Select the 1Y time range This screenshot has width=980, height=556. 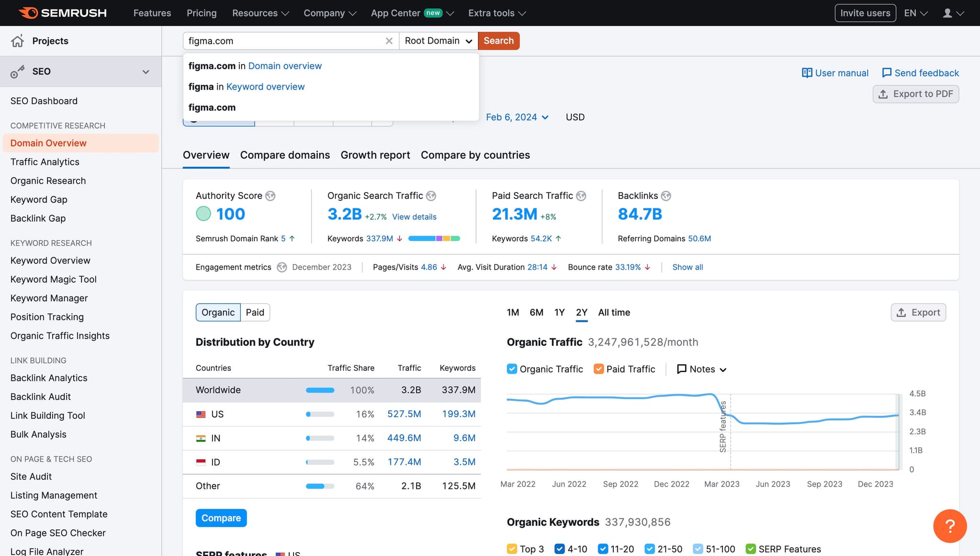pos(559,313)
